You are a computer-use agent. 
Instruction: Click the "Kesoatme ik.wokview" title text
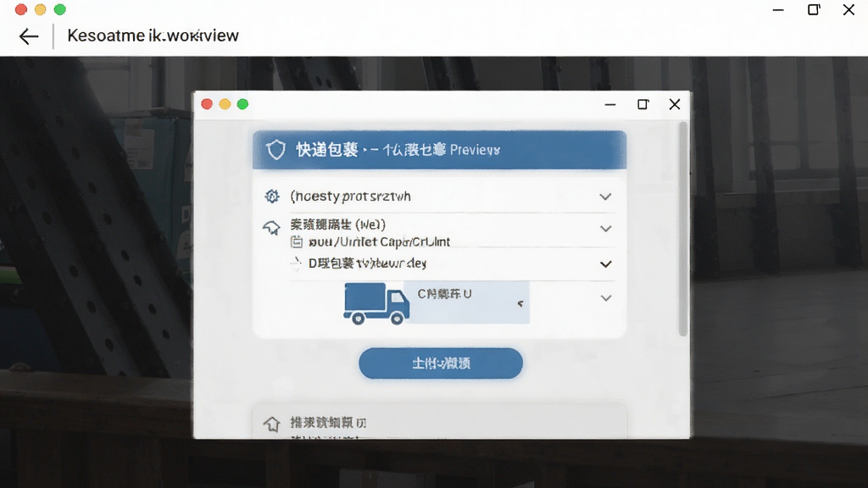point(153,36)
